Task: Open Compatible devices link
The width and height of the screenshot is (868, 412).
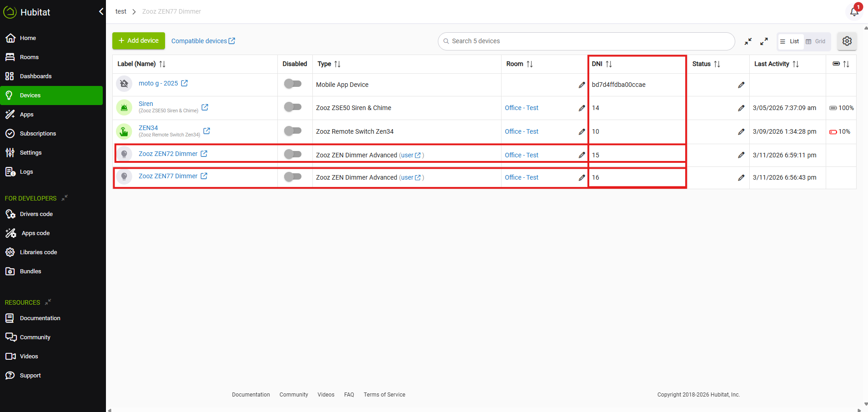Action: (x=203, y=41)
